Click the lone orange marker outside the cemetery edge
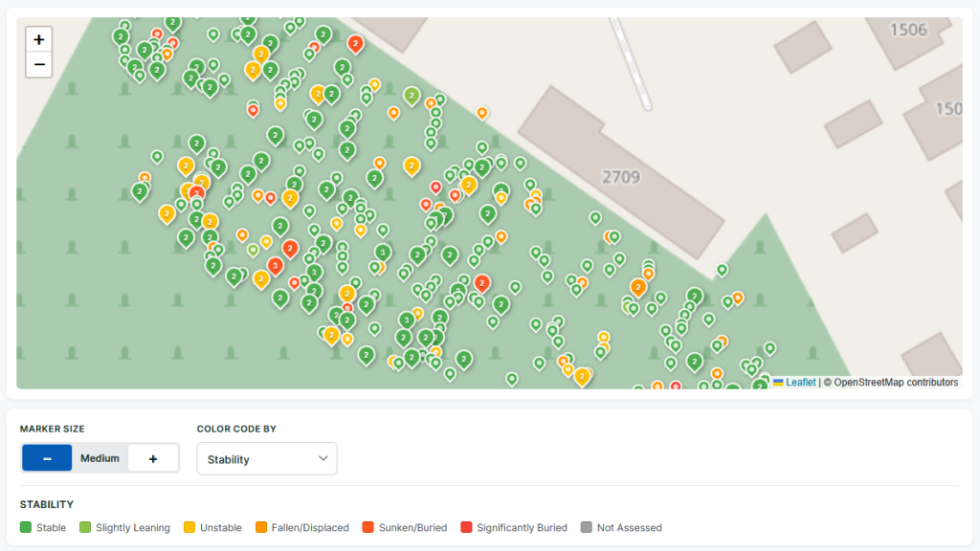 coord(482,114)
